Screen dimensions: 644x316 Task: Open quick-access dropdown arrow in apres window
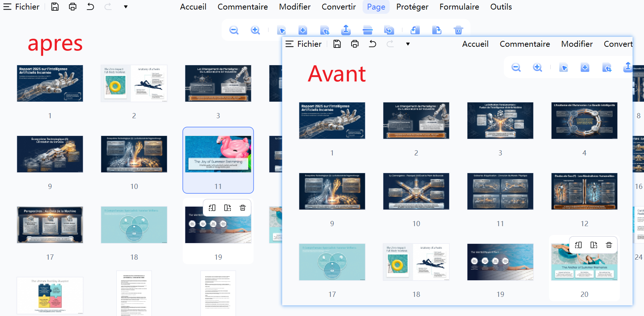coord(126,7)
